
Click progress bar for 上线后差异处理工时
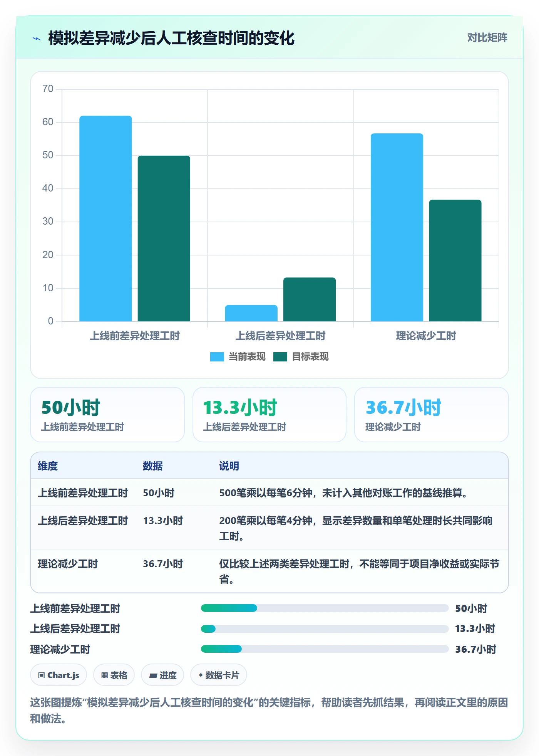coord(325,629)
